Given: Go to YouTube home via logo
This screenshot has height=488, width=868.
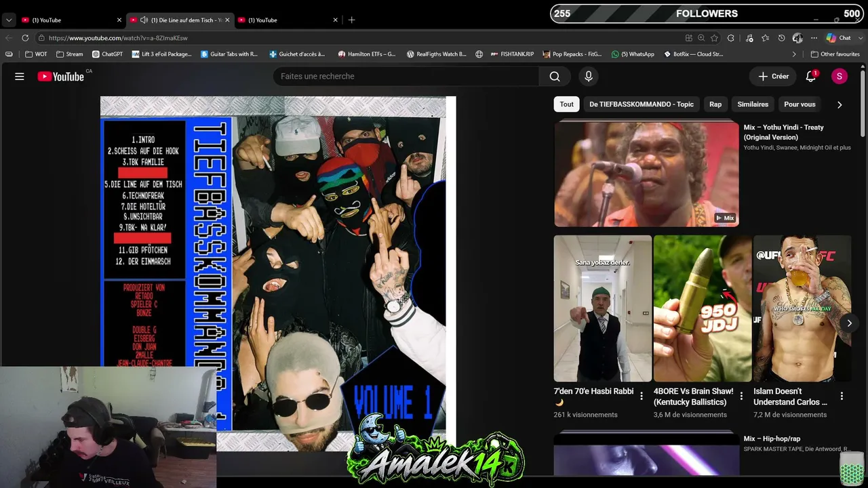Looking at the screenshot, I should (61, 77).
